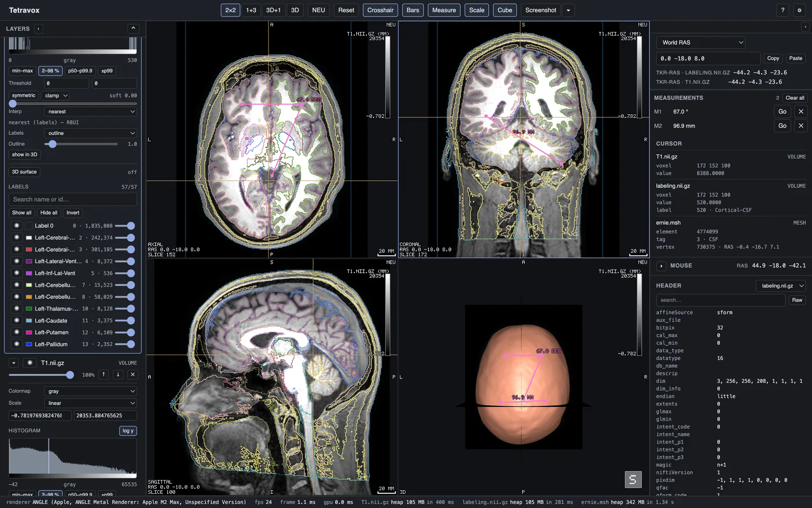Select the p50–p99.9 window preset

(80, 71)
